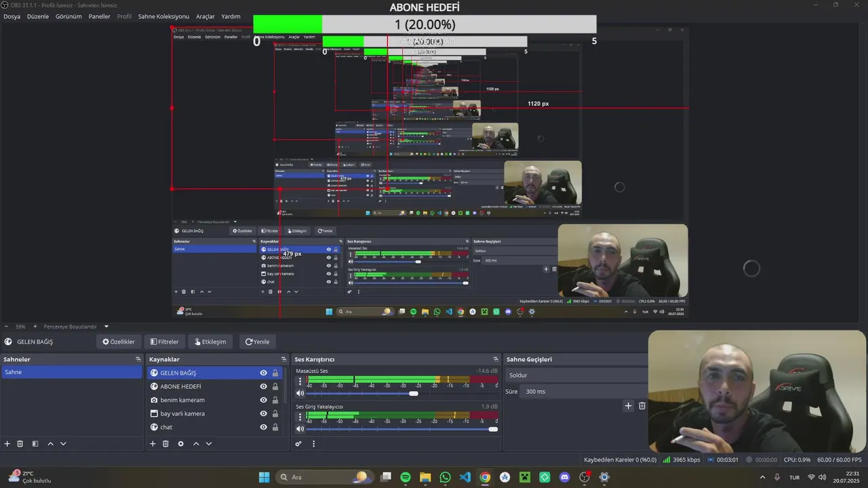This screenshot has height=488, width=868.
Task: Mute Ses Giriş Yakalayıcısı audio
Action: (x=300, y=429)
